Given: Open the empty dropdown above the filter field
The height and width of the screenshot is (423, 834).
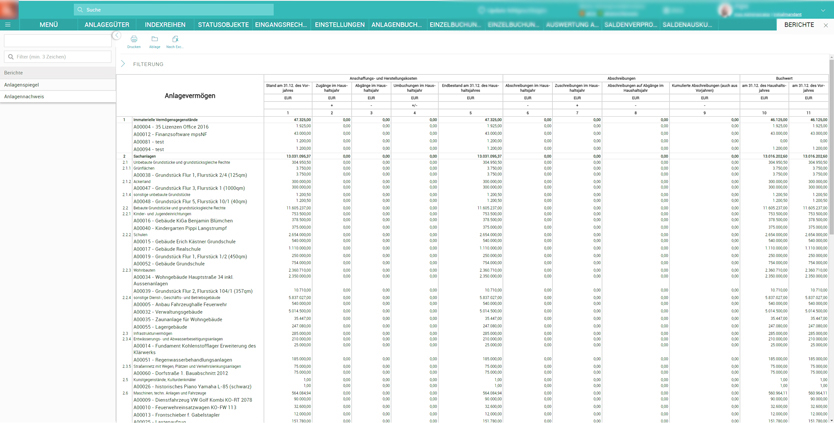Looking at the screenshot, I should [x=57, y=41].
